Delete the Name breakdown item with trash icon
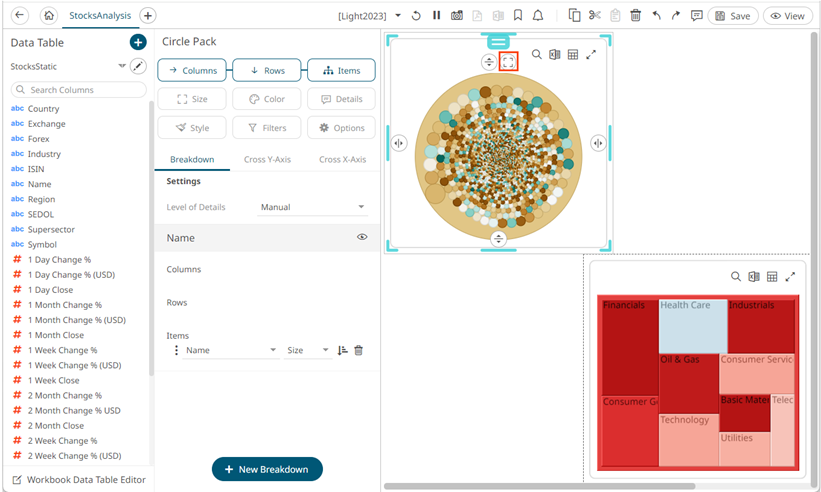This screenshot has width=821, height=492. click(359, 351)
